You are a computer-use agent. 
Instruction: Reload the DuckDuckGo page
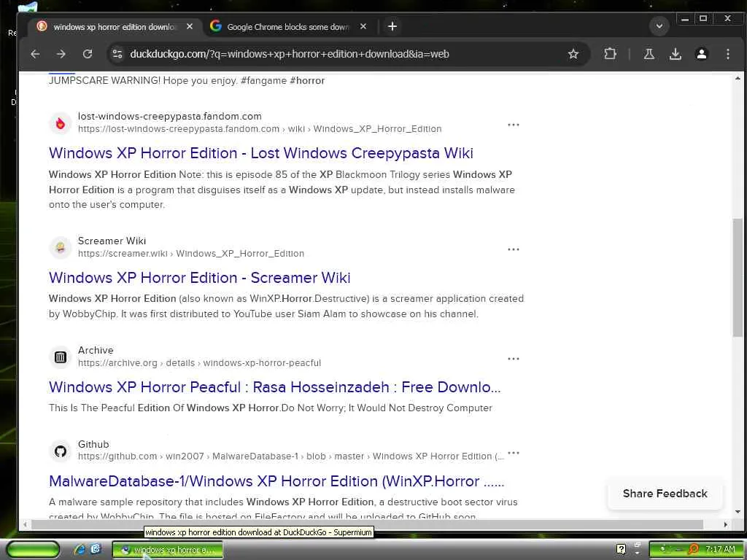88,54
